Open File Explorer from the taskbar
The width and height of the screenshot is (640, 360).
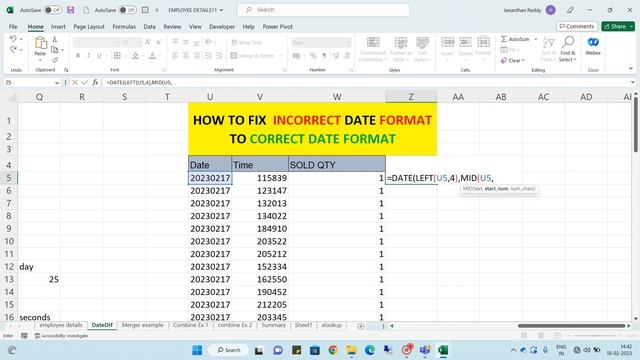coord(351,350)
